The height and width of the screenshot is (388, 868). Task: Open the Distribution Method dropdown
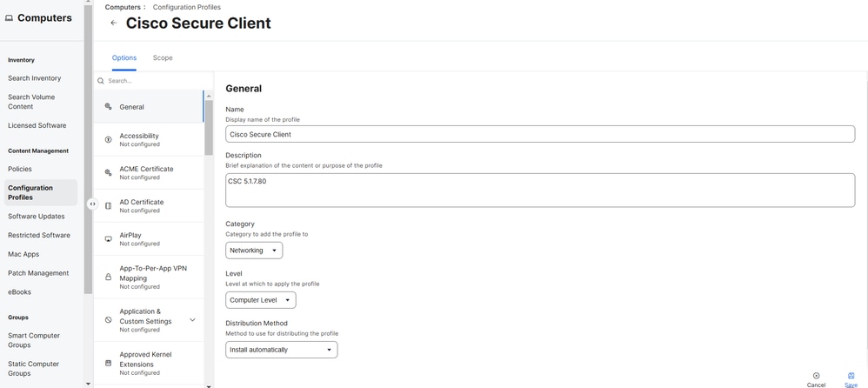point(281,350)
